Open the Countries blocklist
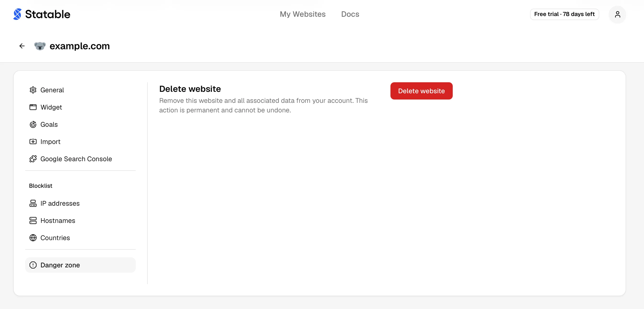This screenshot has height=309, width=644. point(80,238)
